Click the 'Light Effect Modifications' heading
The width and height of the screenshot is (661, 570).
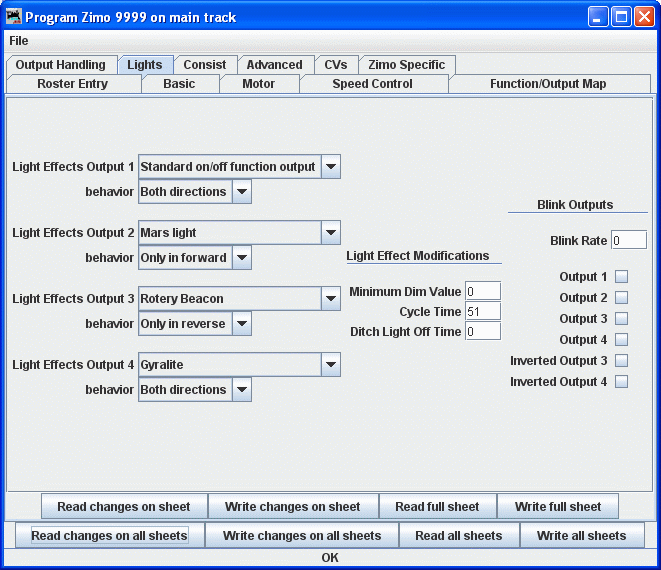418,256
